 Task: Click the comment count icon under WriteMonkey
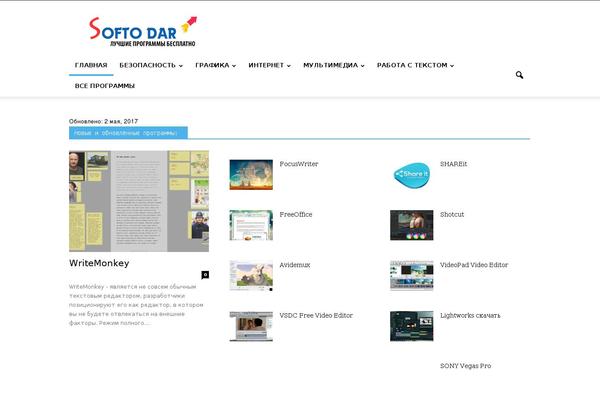click(205, 275)
